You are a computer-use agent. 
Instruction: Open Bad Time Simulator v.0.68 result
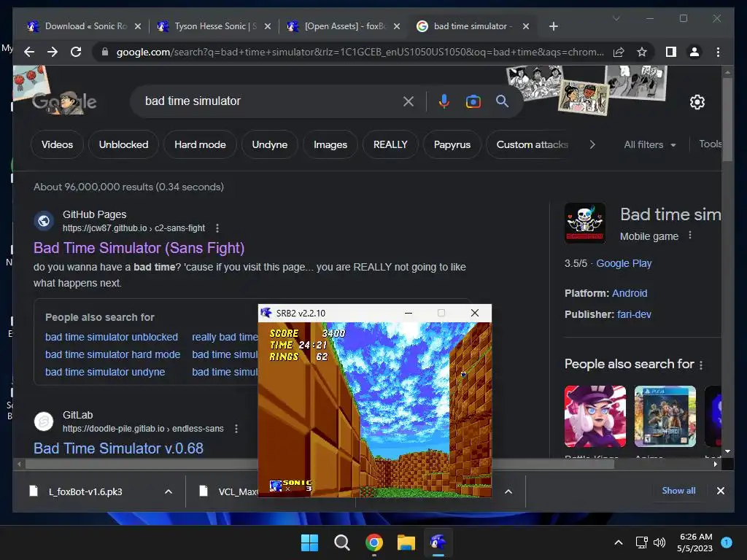[118, 448]
